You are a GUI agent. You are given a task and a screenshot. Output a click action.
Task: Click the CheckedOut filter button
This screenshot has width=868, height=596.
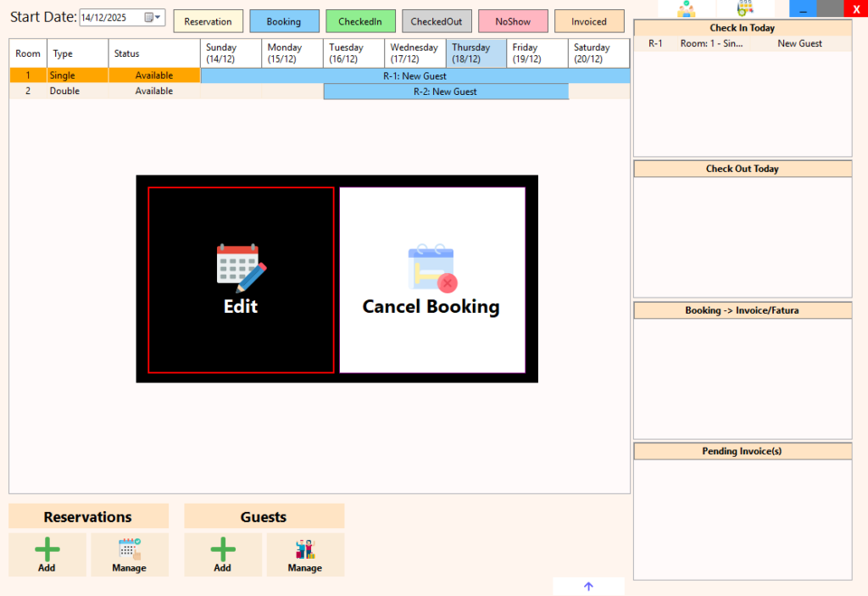click(x=437, y=20)
